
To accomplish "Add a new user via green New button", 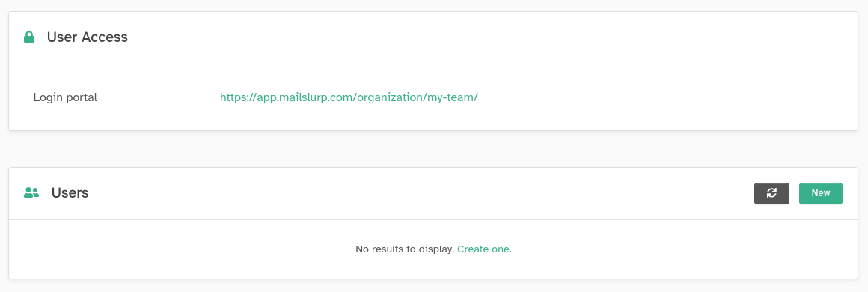I will (820, 193).
